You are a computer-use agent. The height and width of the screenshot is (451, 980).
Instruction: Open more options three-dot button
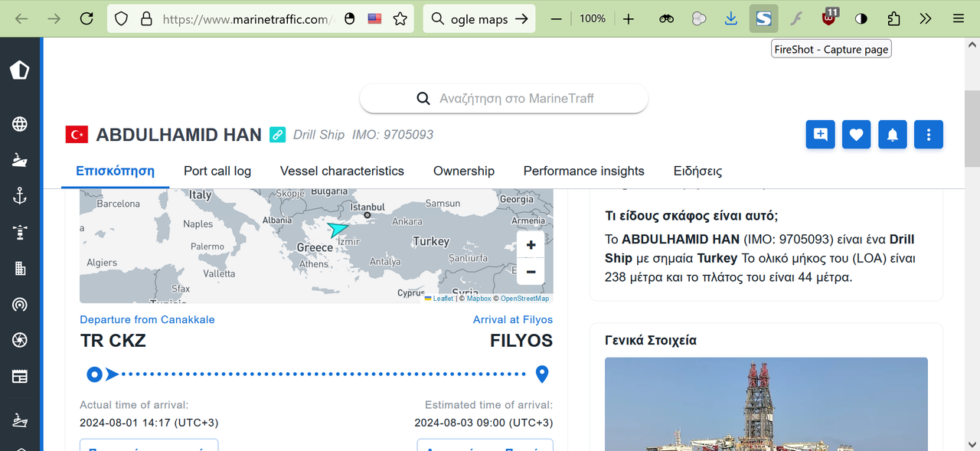point(928,135)
